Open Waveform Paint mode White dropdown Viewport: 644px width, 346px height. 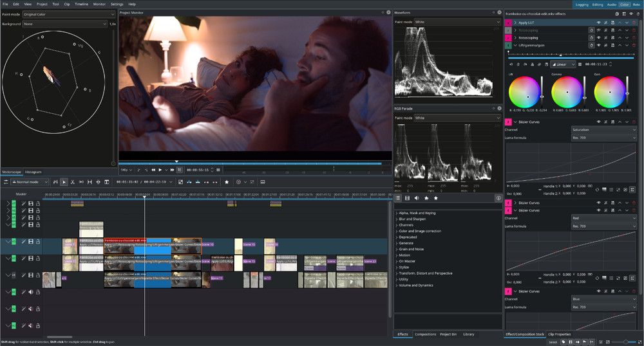click(457, 22)
